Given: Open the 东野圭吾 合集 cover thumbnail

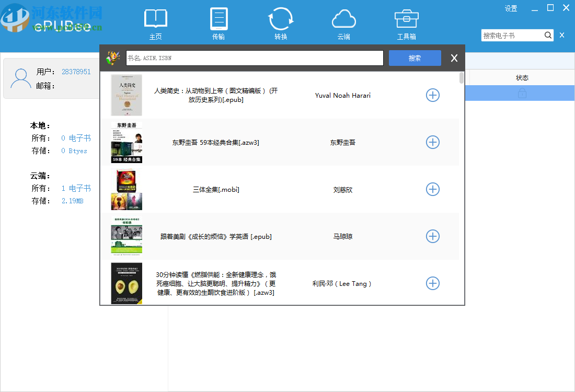Looking at the screenshot, I should 126,142.
